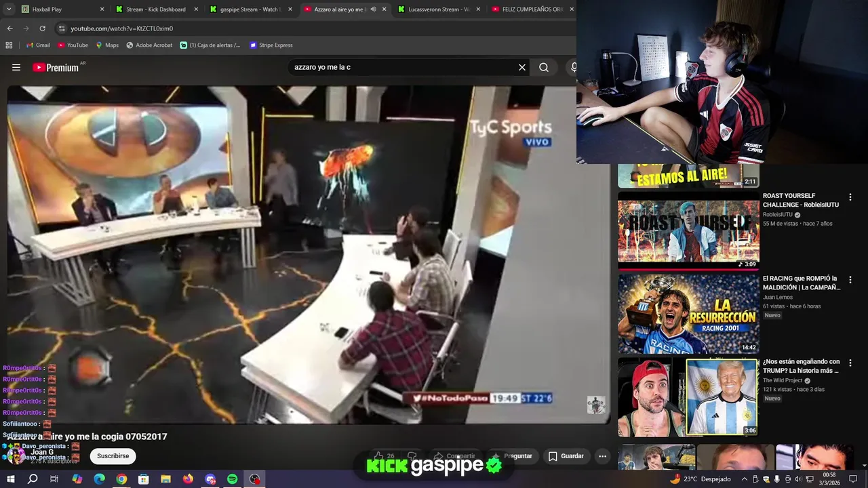The image size is (868, 488).
Task: Open Task View on taskbar
Action: pos(54,479)
